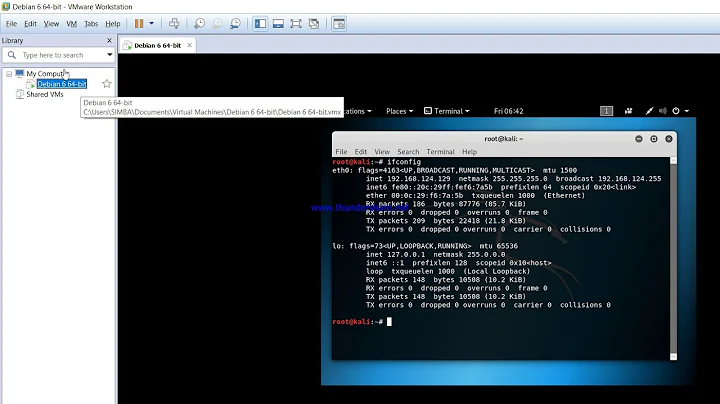Open the library search filter dropdown
The image size is (720, 404).
click(x=109, y=55)
